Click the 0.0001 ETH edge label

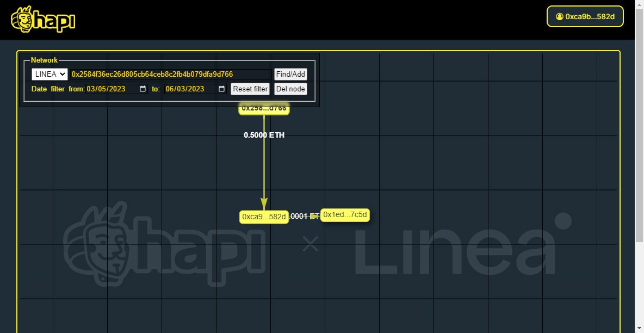(x=305, y=216)
